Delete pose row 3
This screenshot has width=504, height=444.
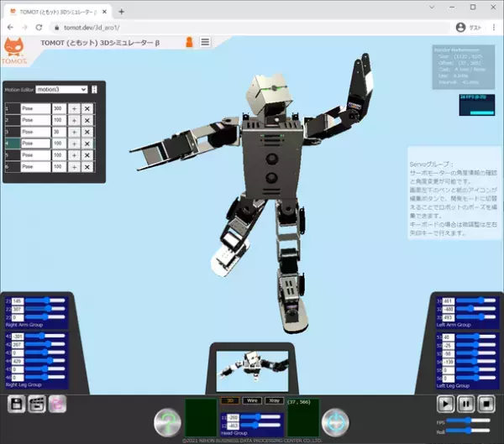coord(87,132)
